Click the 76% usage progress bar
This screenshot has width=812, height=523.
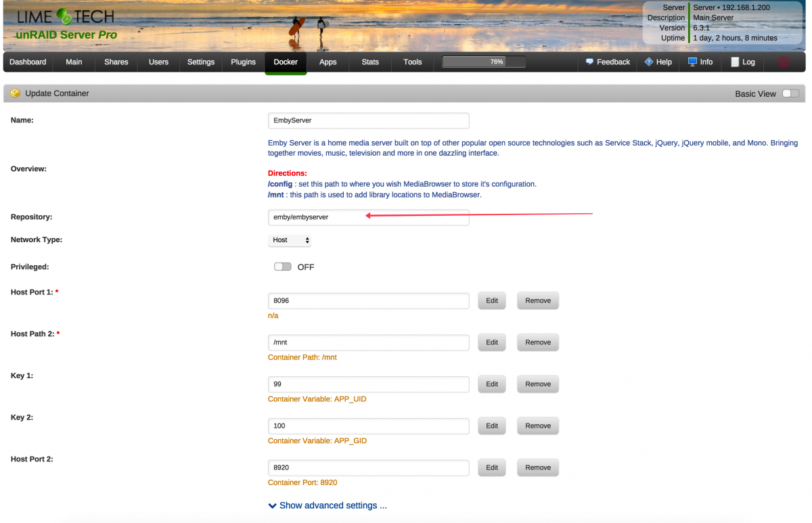[484, 62]
